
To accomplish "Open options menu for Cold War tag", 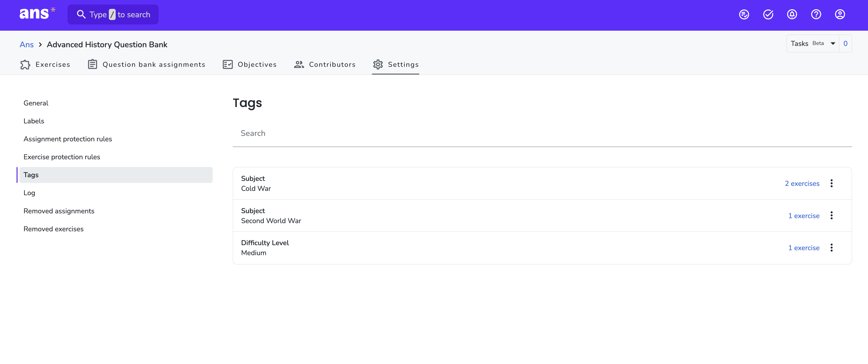I will pyautogui.click(x=831, y=183).
